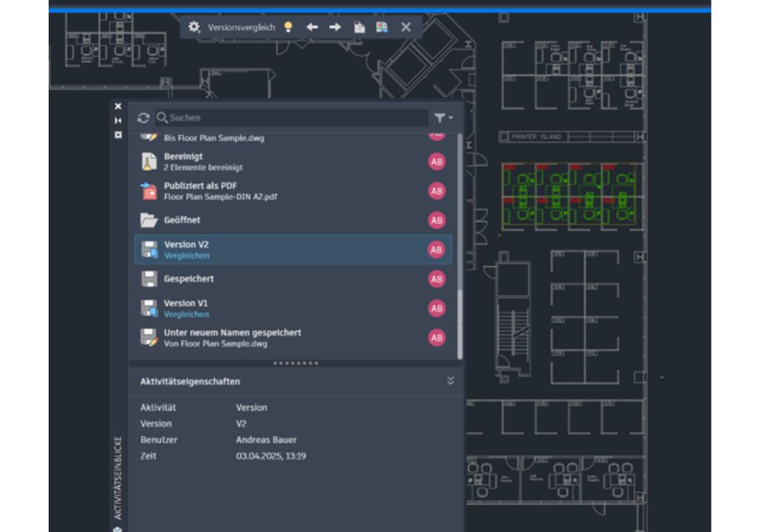
Task: Open palette properties gear on the sidebar
Action: tap(118, 135)
